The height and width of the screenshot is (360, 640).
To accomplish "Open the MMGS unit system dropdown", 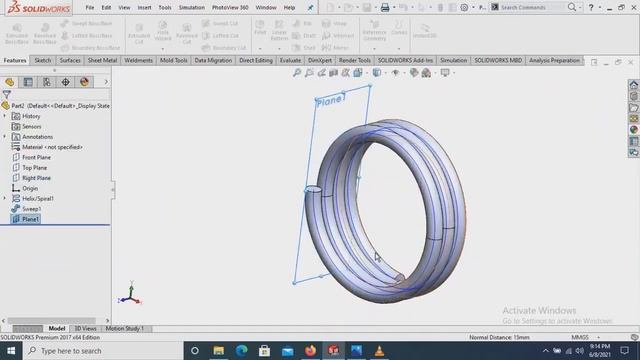I will 599,338.
